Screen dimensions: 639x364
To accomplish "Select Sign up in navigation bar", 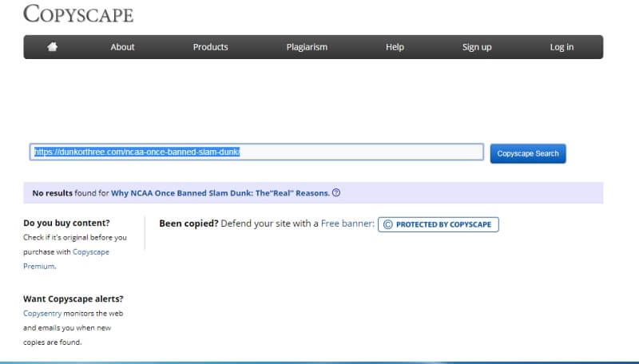I will [477, 47].
